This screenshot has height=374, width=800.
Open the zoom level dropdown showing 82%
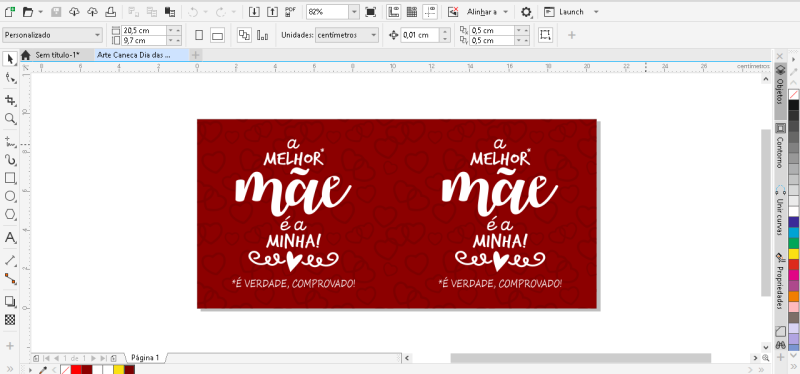click(x=354, y=11)
